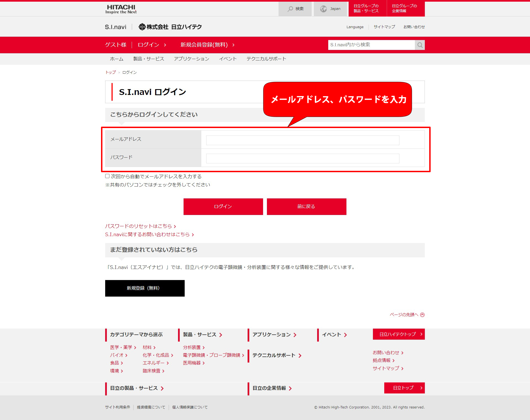Open footer お問い合わせ link
This screenshot has height=420, width=530.
coord(388,353)
